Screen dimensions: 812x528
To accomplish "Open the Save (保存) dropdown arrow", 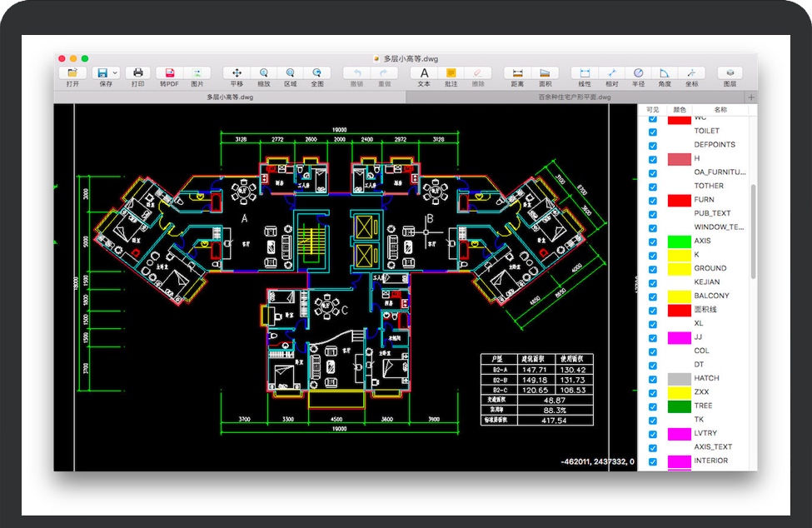I will [115, 73].
